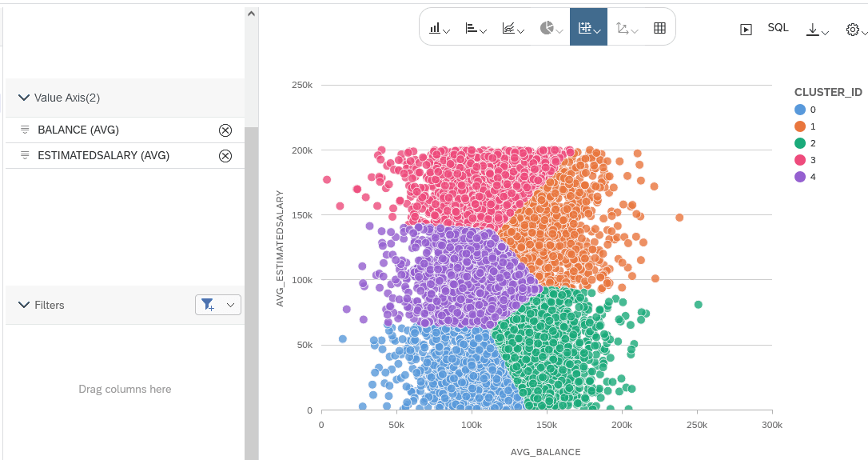Screen dimensions: 868x460
Task: Click the BALANCE (AVG) label
Action: (78, 130)
